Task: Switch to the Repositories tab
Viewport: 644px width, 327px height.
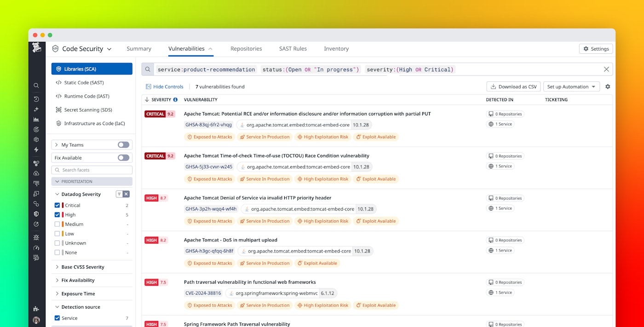Action: (246, 48)
